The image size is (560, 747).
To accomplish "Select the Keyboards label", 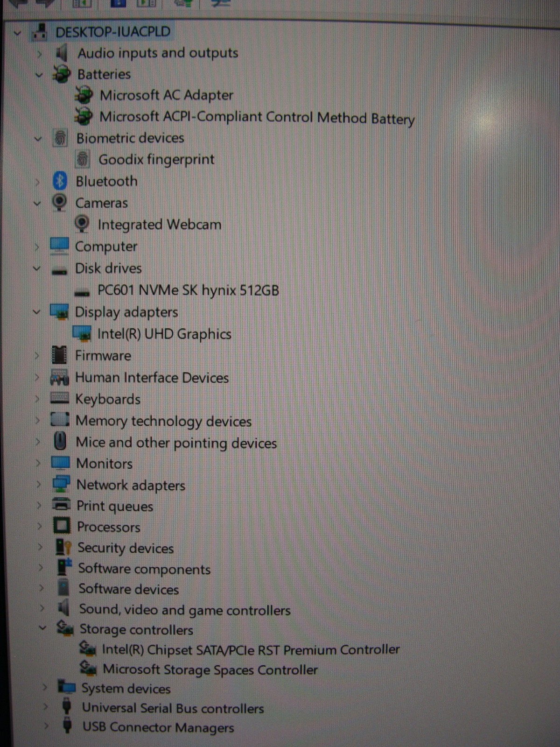I will pos(108,400).
